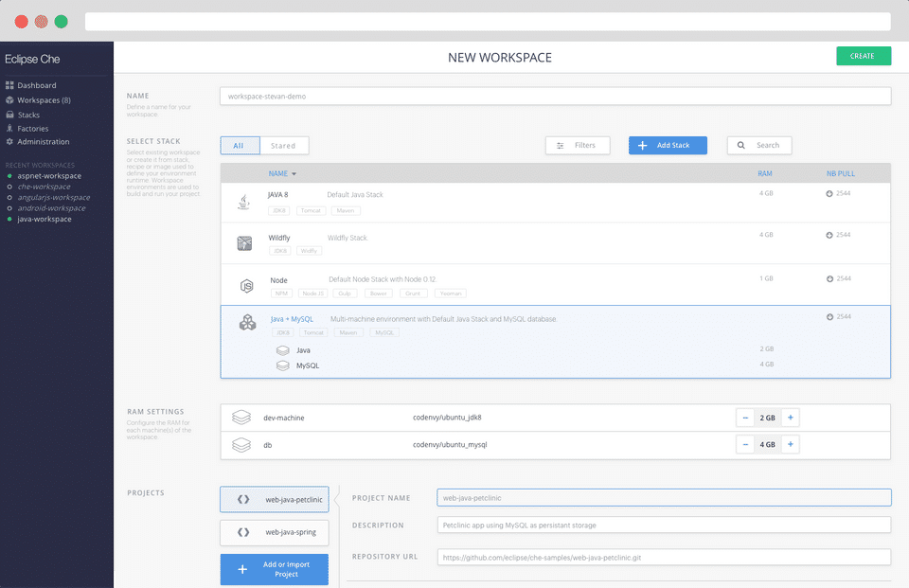Viewport: 909px width, 588px height.
Task: Open recent workspace aspnet-workspace
Action: [x=49, y=176]
